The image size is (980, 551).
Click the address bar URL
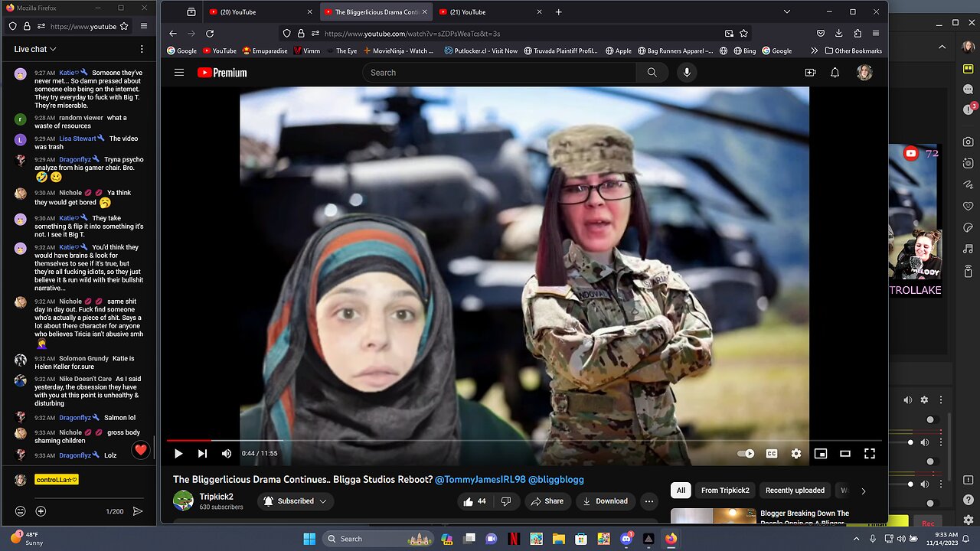pos(412,34)
